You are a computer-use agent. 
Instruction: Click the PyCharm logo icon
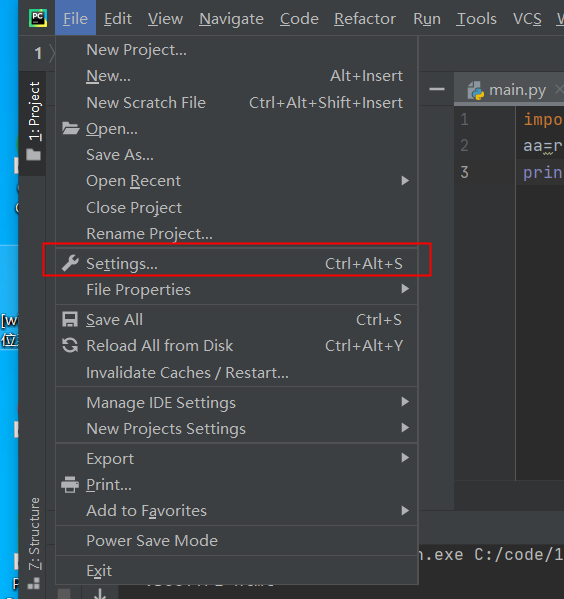[x=38, y=18]
